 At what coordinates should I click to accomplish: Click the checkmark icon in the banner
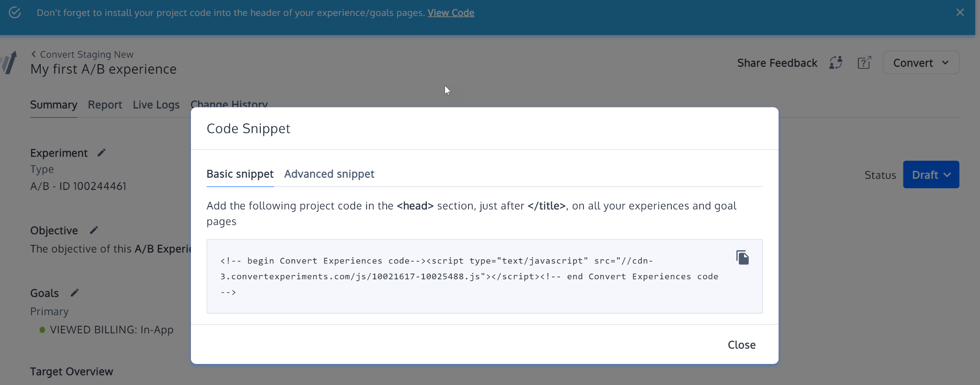coord(15,12)
